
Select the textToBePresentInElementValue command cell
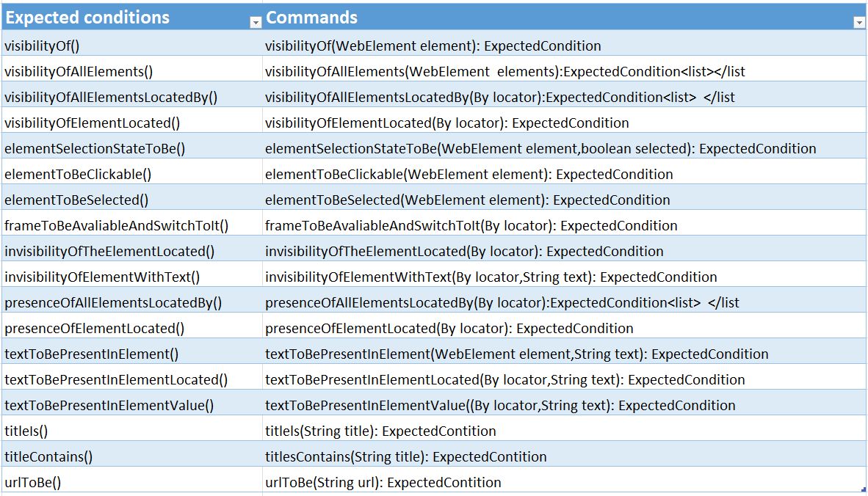pos(564,405)
